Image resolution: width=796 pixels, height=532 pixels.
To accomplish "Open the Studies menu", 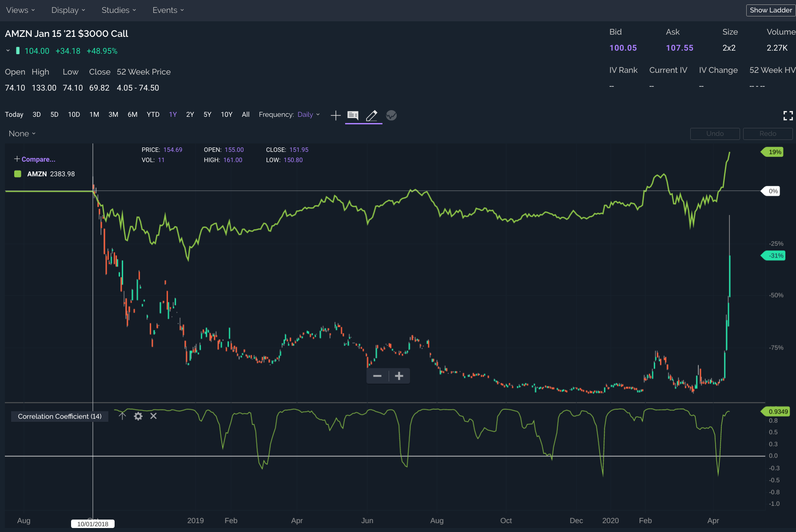I will [x=119, y=10].
